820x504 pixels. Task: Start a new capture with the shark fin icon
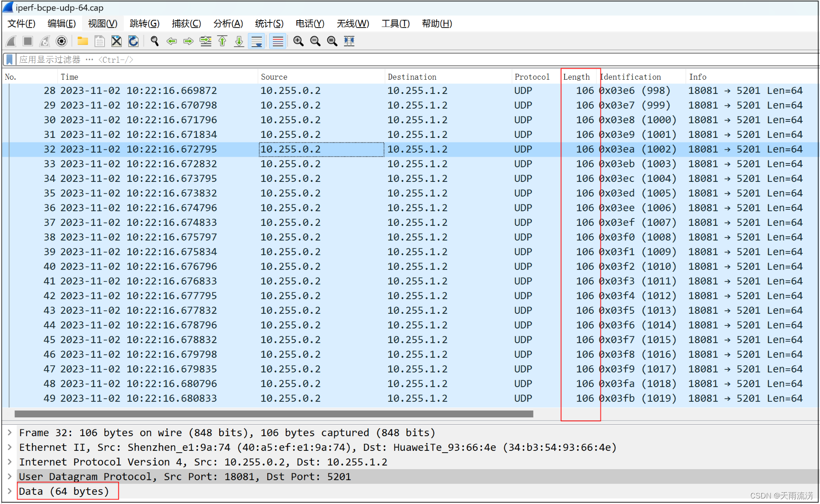click(10, 41)
